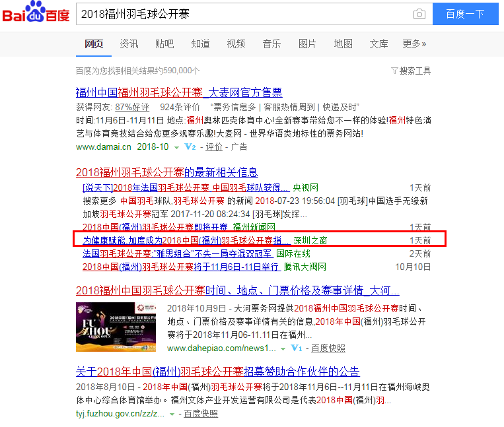This screenshot has height=427, width=504.
Task: Switch to the 网页 tab
Action: tap(94, 44)
